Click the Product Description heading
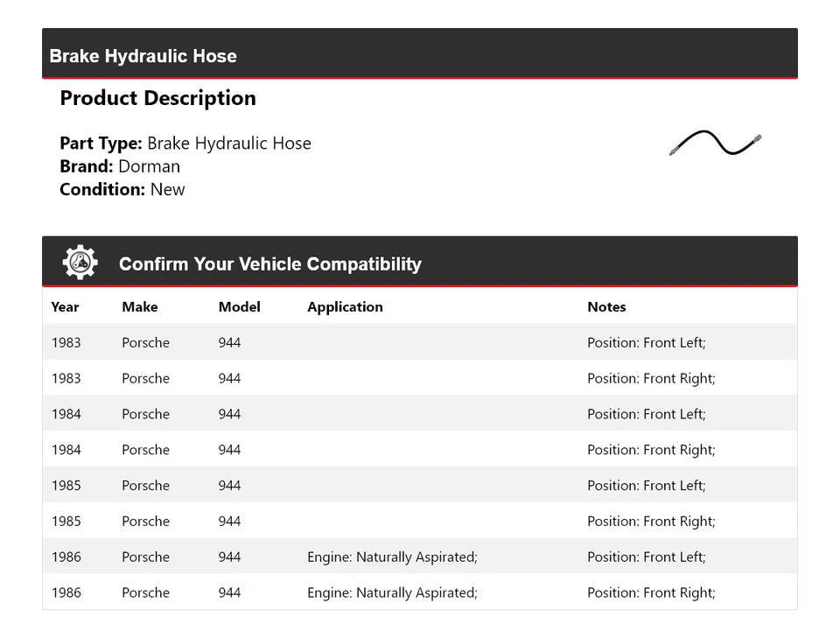Screen dimensions: 840x638 157,98
